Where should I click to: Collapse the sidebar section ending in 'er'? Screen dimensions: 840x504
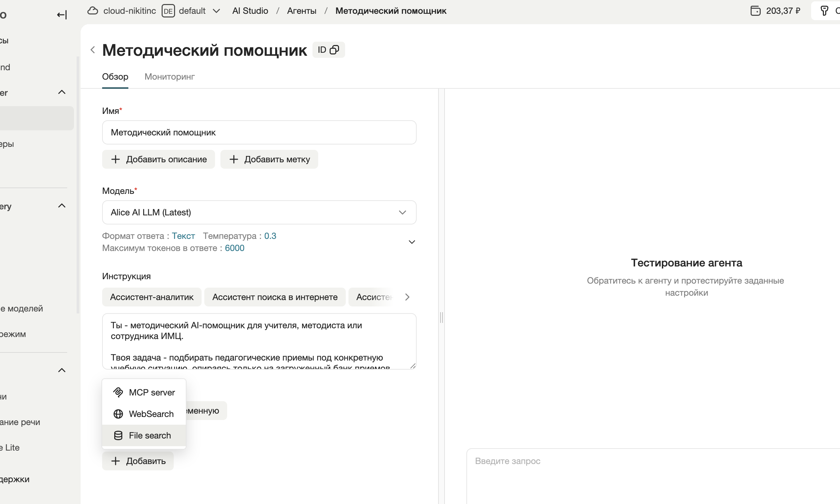[62, 92]
